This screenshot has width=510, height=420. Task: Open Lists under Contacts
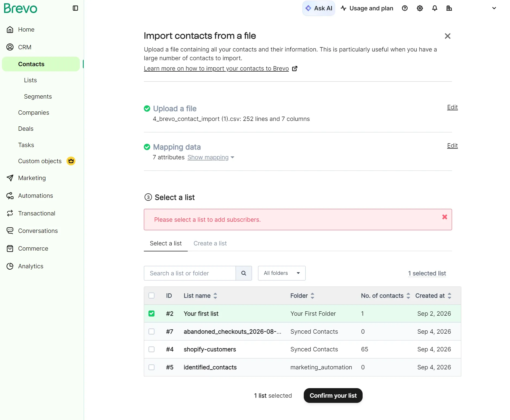(x=30, y=80)
